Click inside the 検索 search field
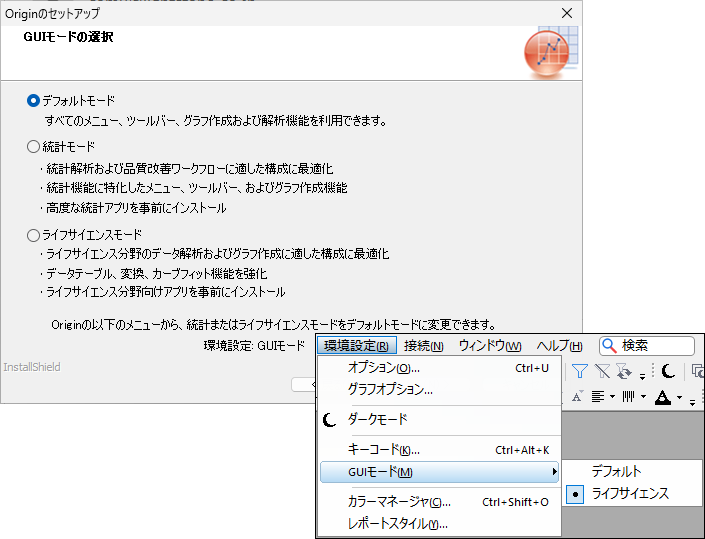This screenshot has height=539, width=705. 647,346
